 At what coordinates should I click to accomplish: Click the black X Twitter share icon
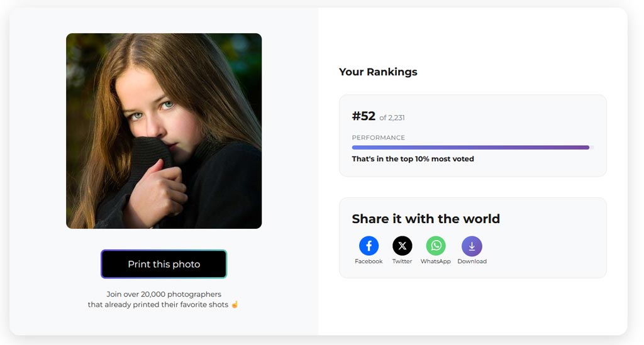click(x=402, y=246)
